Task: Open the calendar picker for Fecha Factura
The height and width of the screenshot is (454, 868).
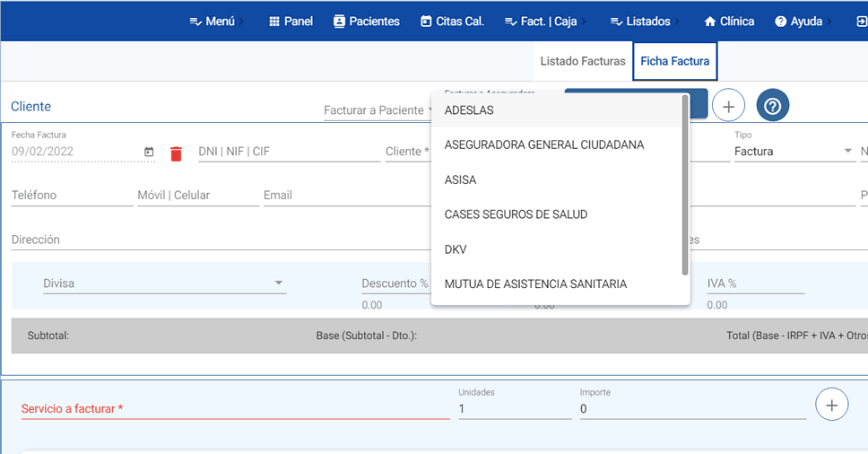Action: pyautogui.click(x=149, y=152)
